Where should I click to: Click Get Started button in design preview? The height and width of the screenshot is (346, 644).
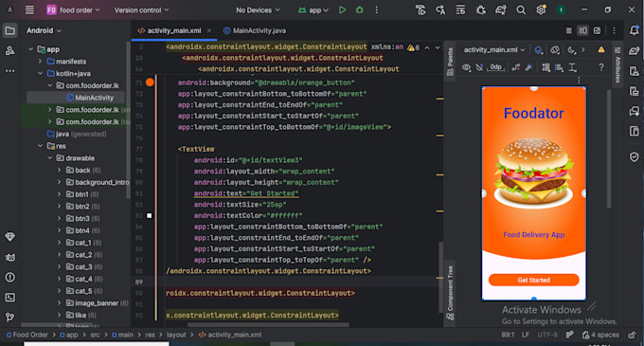click(x=533, y=280)
